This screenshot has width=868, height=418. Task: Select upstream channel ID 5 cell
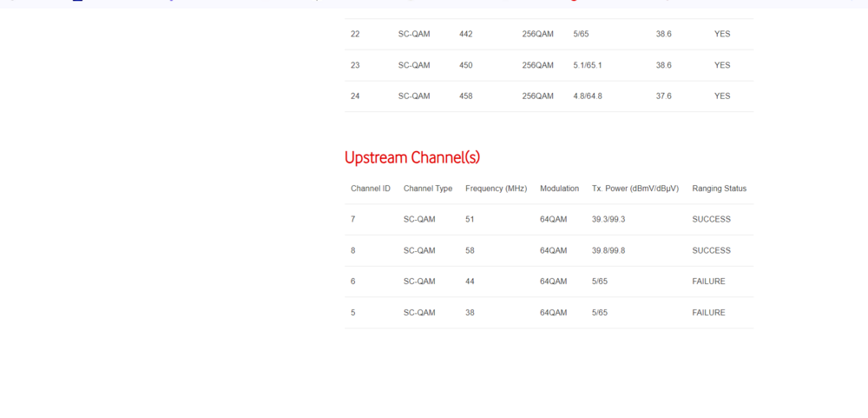coord(353,313)
